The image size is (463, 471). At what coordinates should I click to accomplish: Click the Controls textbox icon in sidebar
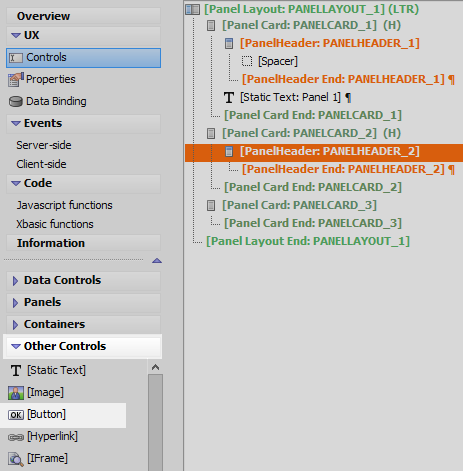(x=16, y=58)
